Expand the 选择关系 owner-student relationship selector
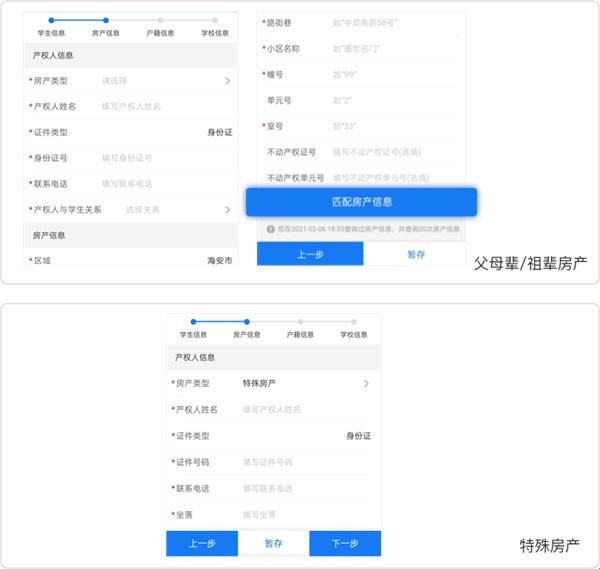600x569 pixels. [x=227, y=210]
